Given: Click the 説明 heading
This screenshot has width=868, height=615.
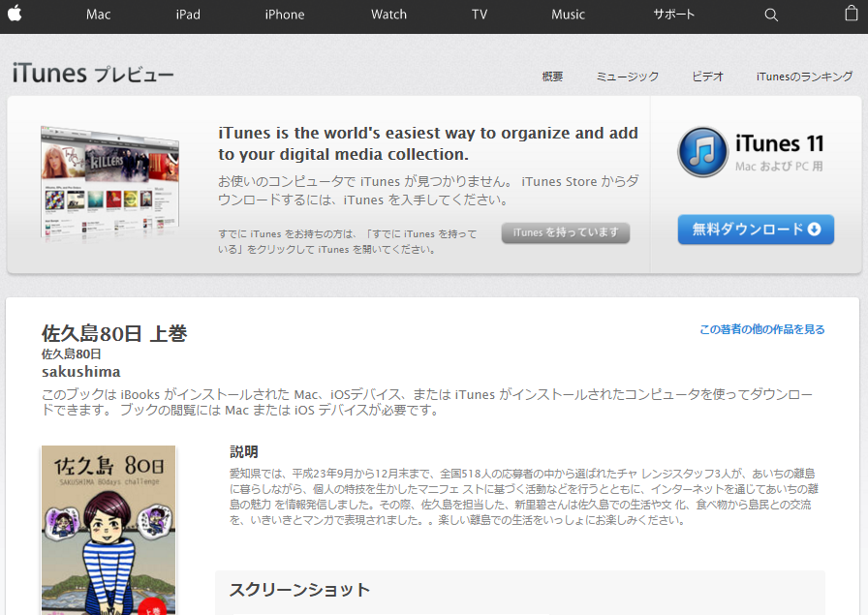Looking at the screenshot, I should pyautogui.click(x=244, y=451).
